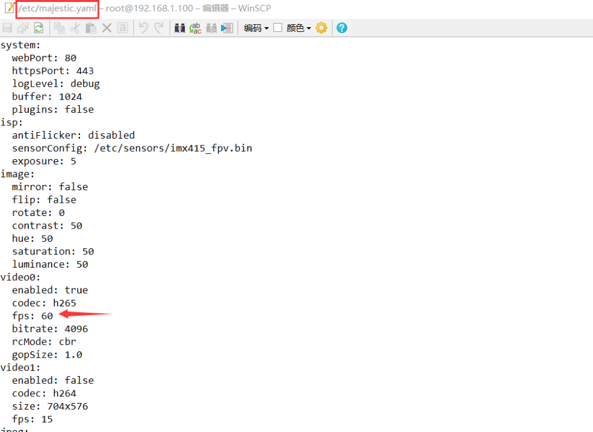
Task: Click the Paste clipboard icon
Action: pyautogui.click(x=91, y=28)
